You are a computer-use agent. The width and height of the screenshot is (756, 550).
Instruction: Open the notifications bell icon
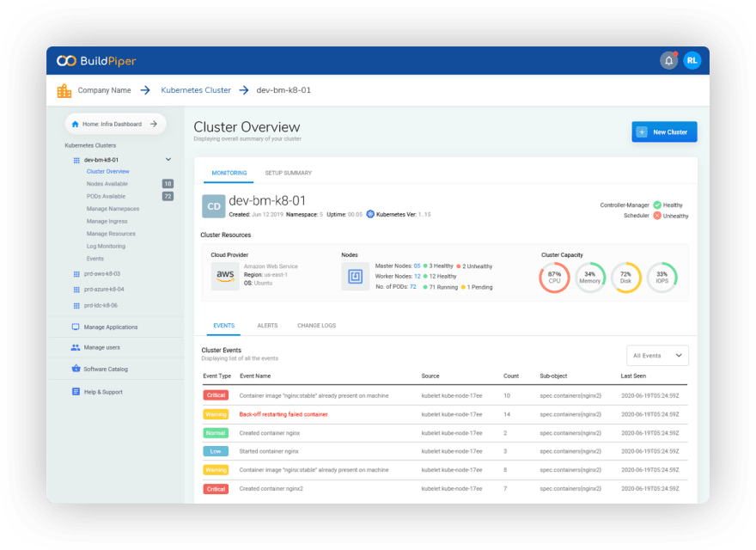pos(668,61)
